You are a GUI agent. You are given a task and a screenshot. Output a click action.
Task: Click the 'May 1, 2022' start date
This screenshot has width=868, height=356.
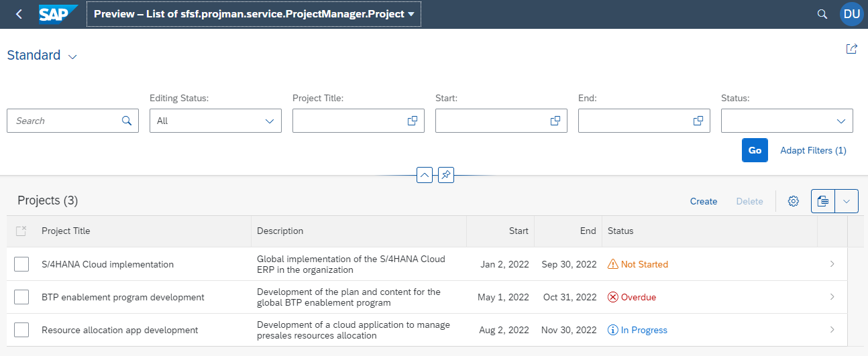(503, 297)
